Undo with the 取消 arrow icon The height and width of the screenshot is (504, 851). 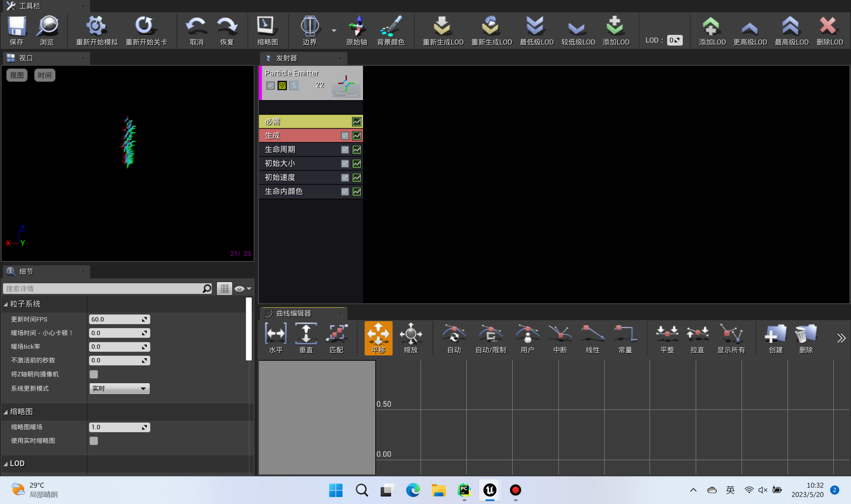pyautogui.click(x=196, y=30)
